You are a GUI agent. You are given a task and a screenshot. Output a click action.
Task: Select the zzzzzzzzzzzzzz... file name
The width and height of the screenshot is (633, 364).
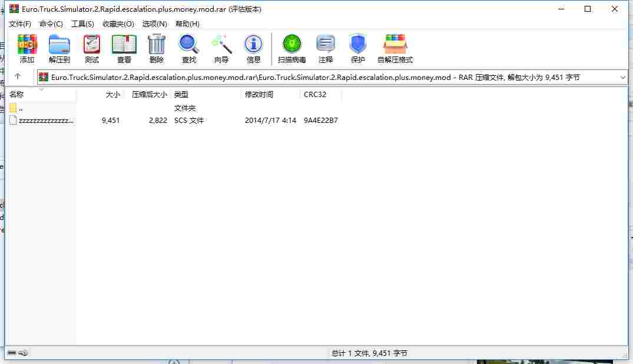point(46,121)
